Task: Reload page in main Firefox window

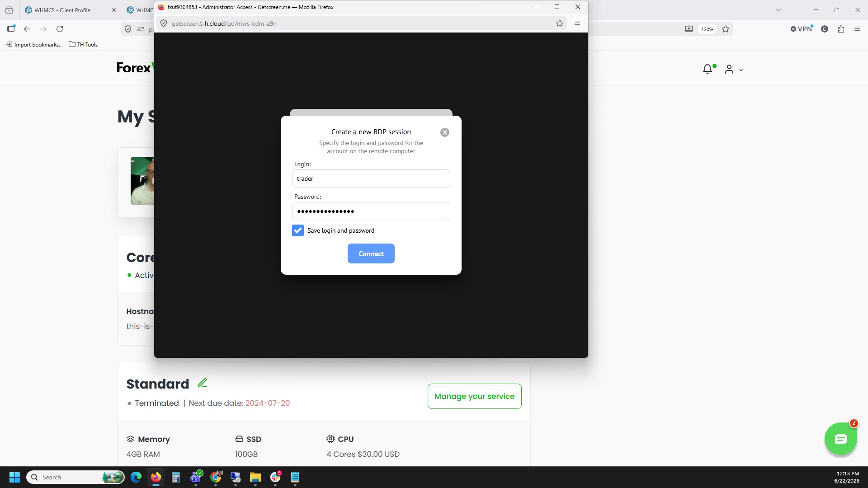Action: click(60, 29)
